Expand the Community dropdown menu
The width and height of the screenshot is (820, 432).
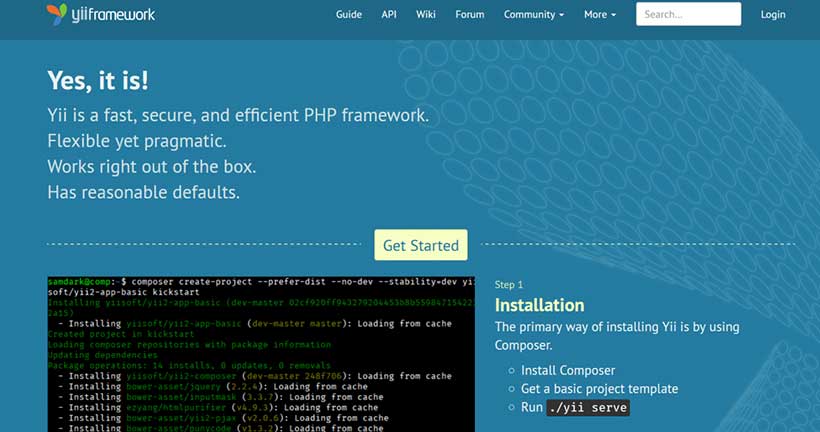[x=534, y=15]
